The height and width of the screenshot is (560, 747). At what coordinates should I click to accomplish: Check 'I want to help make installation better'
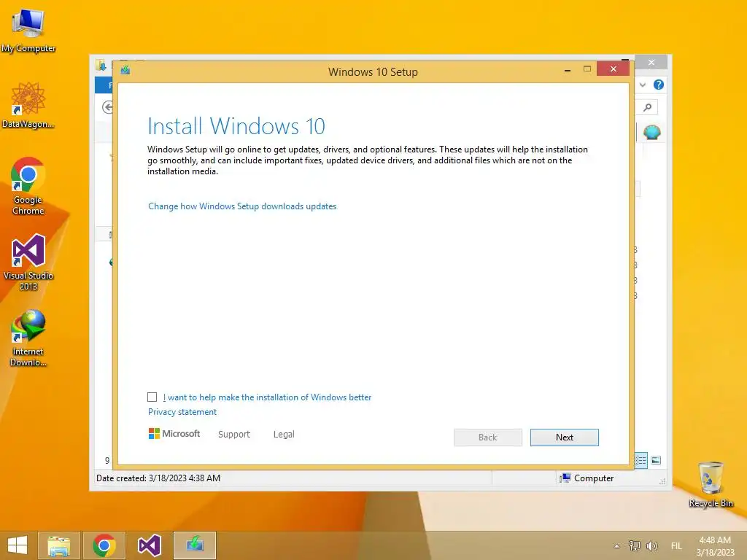coord(152,397)
